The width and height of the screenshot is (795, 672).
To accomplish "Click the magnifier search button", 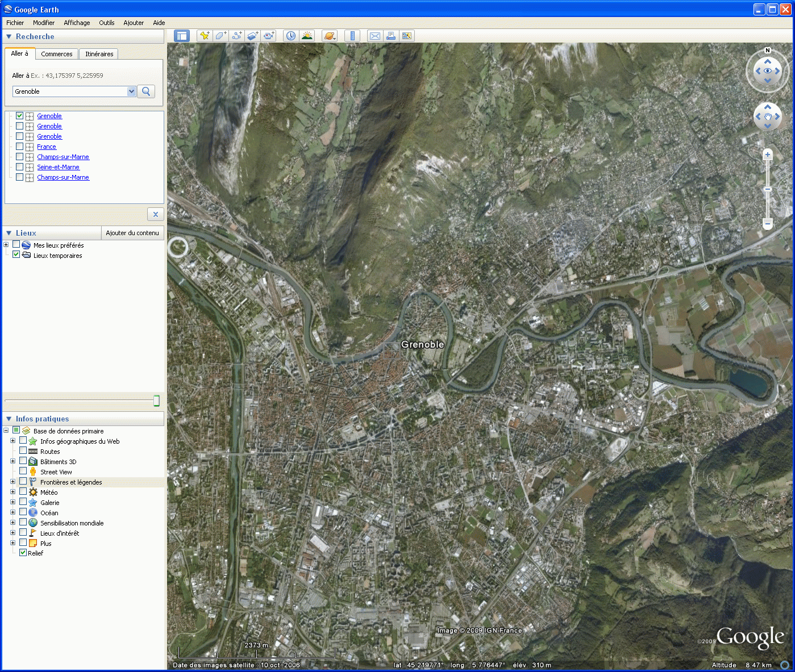I will [146, 91].
